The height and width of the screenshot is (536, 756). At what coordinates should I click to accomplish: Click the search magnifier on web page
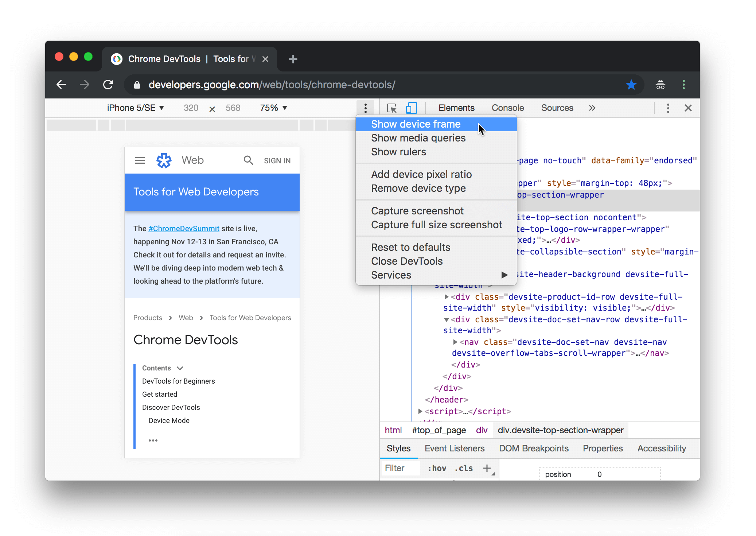[x=248, y=160]
